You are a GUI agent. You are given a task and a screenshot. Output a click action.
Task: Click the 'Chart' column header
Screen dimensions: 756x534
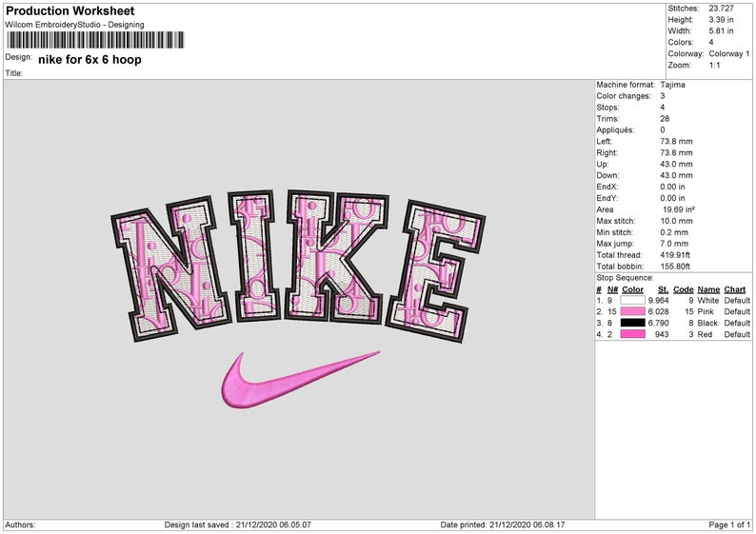pyautogui.click(x=735, y=289)
